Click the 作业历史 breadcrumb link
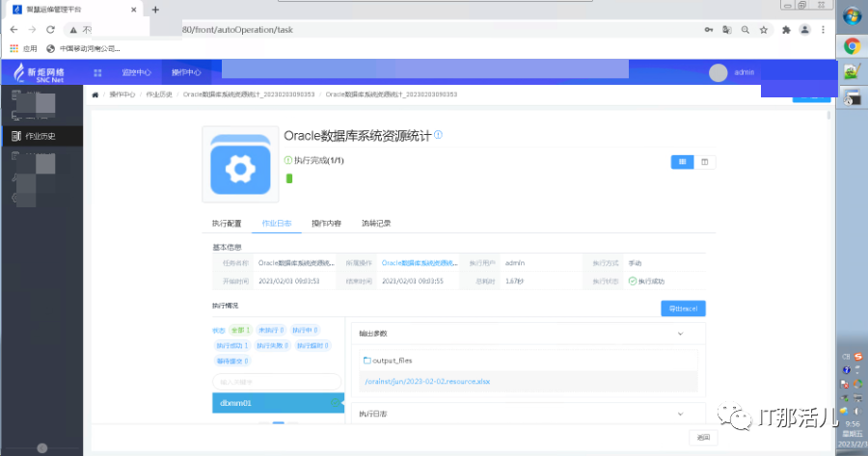The width and height of the screenshot is (868, 456). coord(159,94)
